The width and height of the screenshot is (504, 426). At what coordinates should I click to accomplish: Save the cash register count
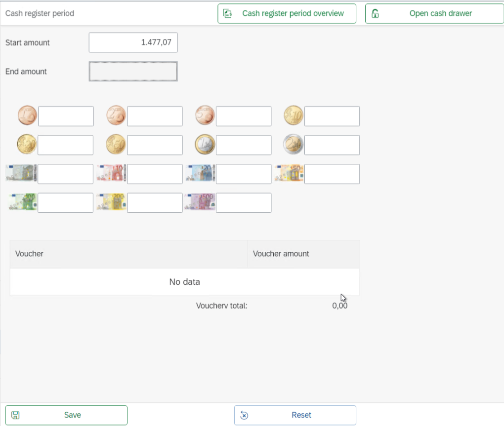[66, 415]
